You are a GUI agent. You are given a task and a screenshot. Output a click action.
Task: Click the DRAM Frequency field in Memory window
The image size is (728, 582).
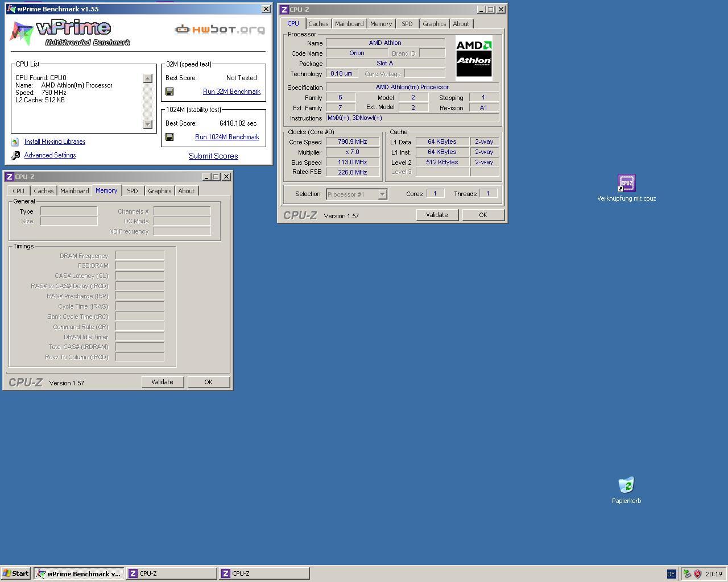pyautogui.click(x=140, y=256)
